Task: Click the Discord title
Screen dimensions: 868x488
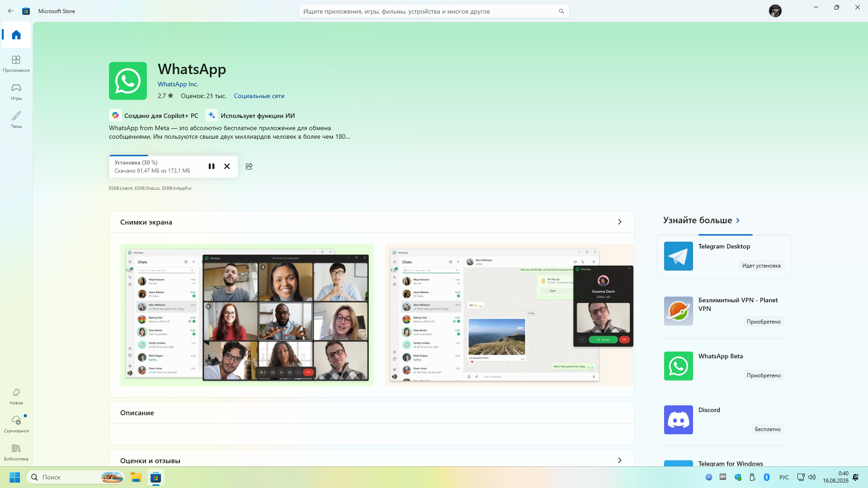Action: coord(709,410)
